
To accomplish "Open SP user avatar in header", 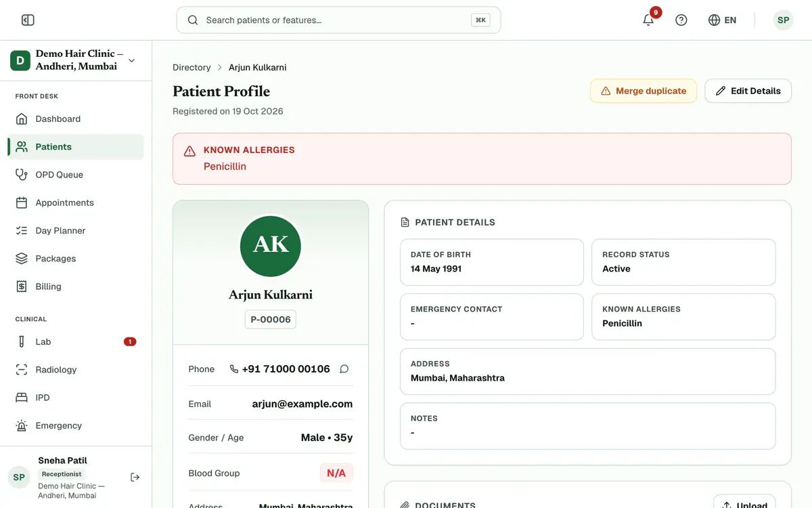I will [x=783, y=20].
